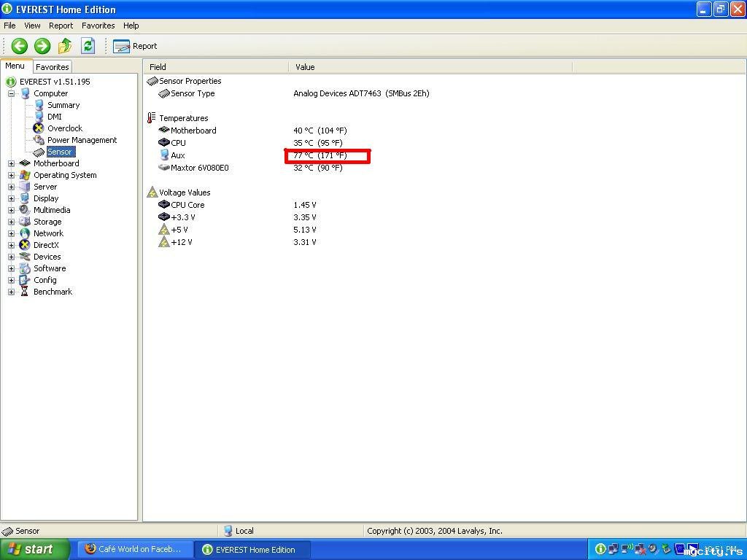Select the Maxtor 6V080E0 temperature row
Viewport: 747px width, 560px height.
[251, 168]
